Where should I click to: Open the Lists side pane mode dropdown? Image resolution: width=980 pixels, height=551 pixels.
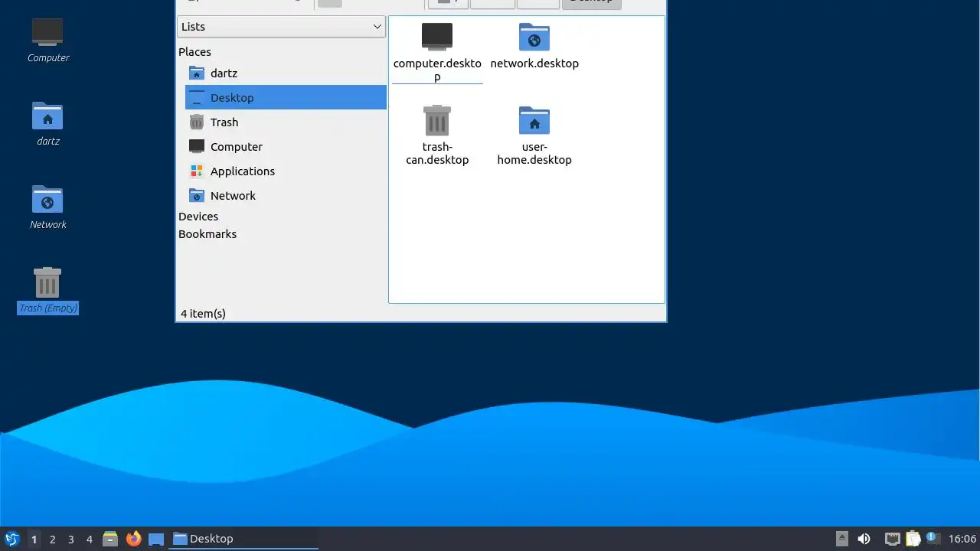point(281,27)
